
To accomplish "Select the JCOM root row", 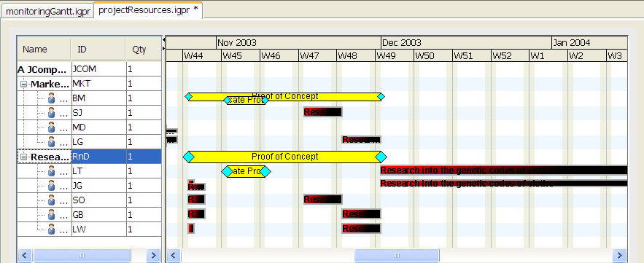I will [89, 69].
